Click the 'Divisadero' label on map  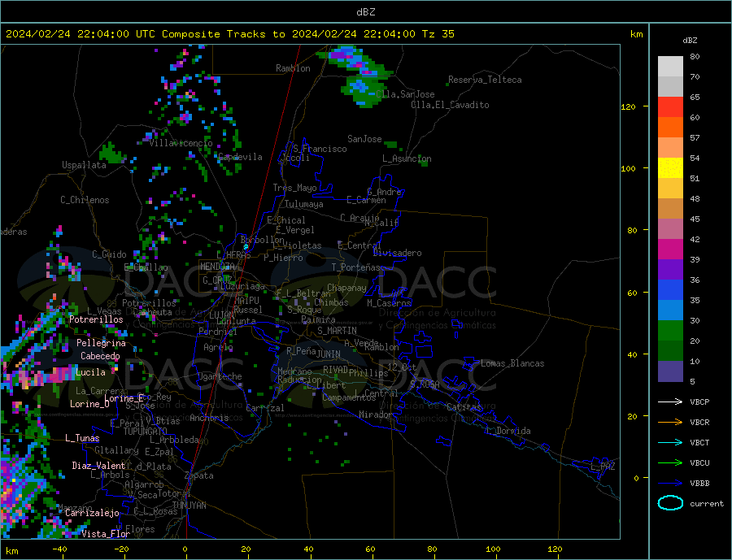coord(397,253)
